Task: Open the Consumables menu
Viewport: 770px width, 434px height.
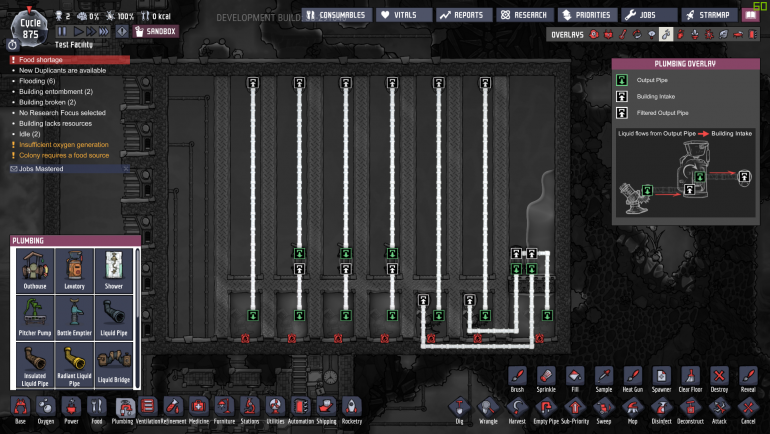Action: (337, 15)
